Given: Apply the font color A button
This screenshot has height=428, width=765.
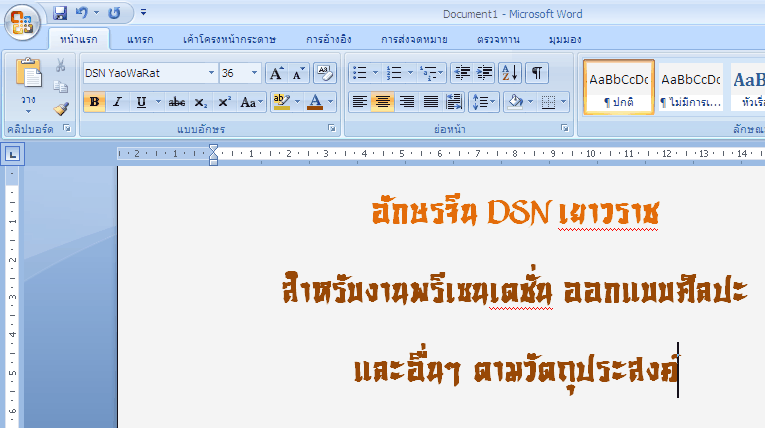Looking at the screenshot, I should 315,102.
